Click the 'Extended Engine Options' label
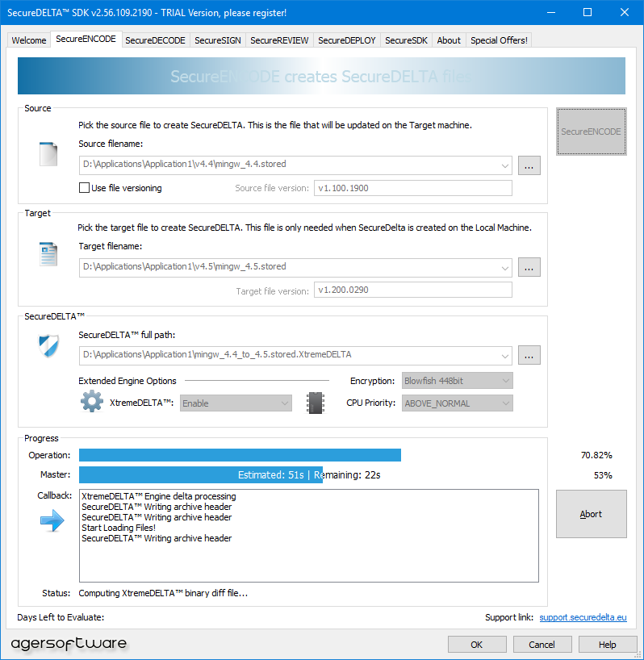Viewport: 644px width, 660px height. click(128, 381)
